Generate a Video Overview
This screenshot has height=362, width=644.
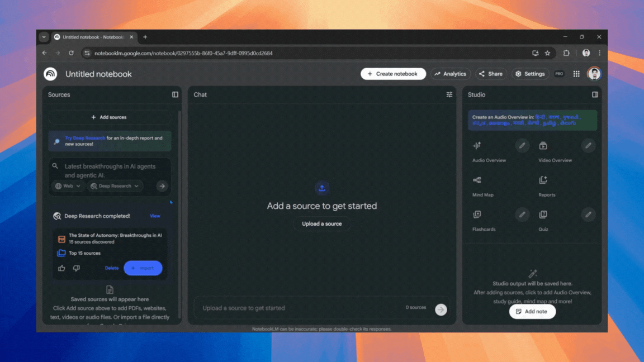pos(555,152)
